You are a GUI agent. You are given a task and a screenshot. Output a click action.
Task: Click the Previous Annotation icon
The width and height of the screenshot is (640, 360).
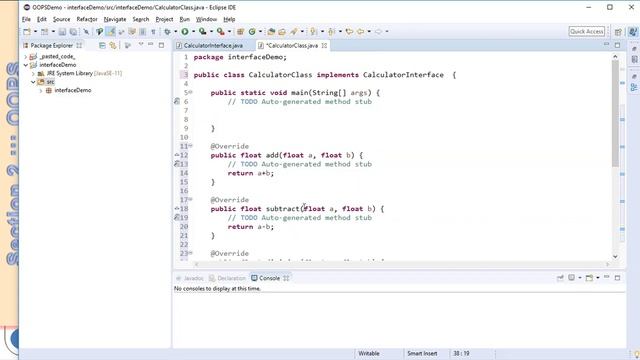point(331,31)
